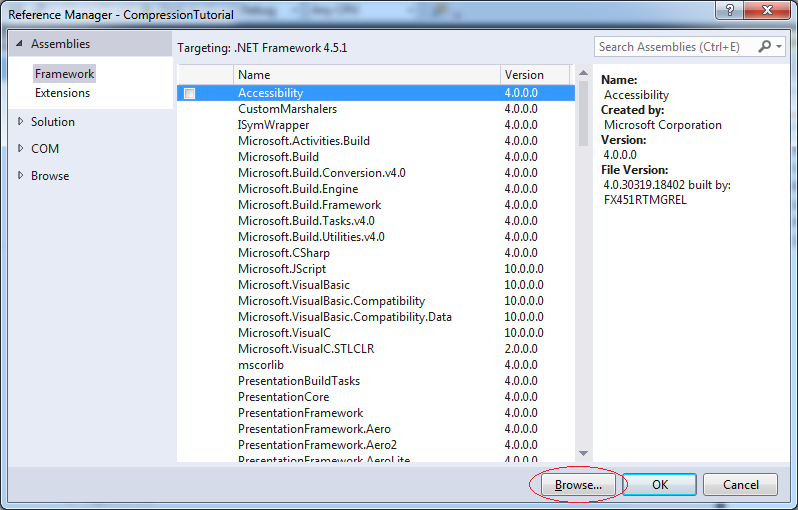Image resolution: width=798 pixels, height=510 pixels.
Task: Select Microsoft.Build.Engine assembly
Action: (376, 189)
